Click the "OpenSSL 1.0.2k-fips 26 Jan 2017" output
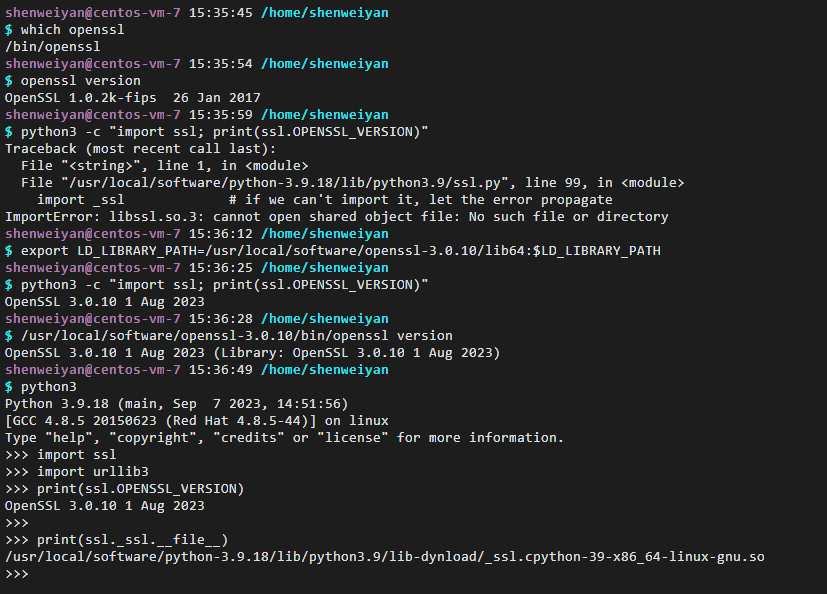 (x=133, y=98)
